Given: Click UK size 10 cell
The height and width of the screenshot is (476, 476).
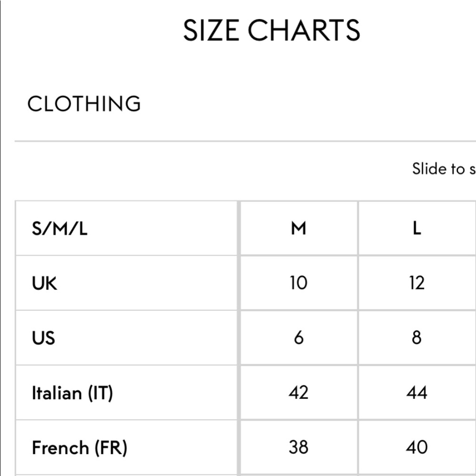Looking at the screenshot, I should 299,283.
